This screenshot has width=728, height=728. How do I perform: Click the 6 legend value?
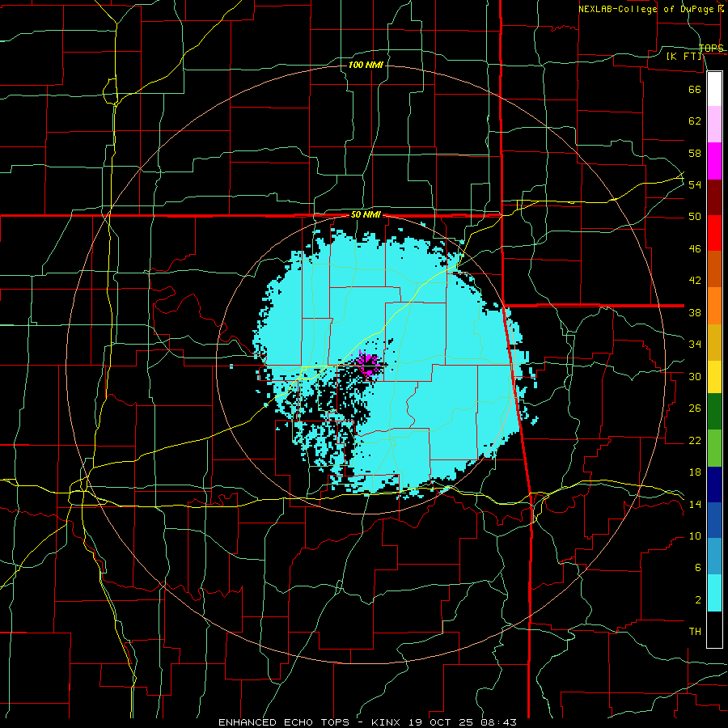coord(697,567)
